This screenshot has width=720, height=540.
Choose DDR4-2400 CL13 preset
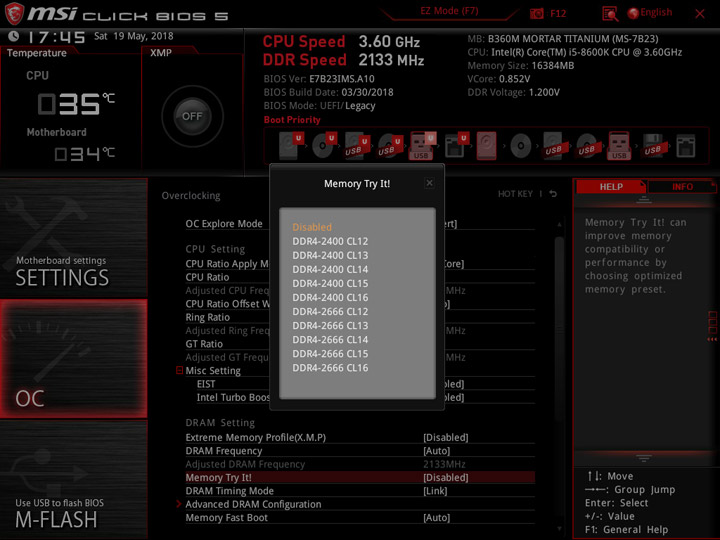[x=330, y=255]
